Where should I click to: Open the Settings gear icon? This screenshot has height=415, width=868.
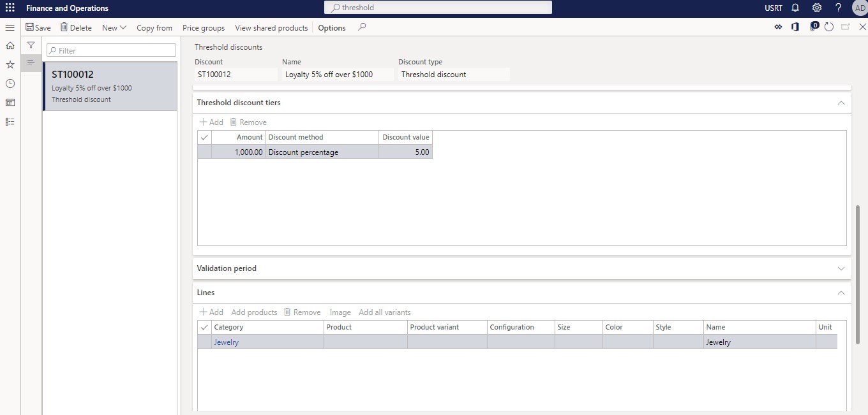click(816, 8)
